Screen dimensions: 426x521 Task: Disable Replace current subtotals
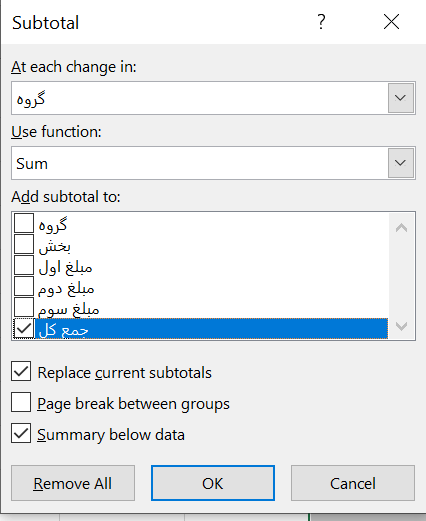[21, 371]
